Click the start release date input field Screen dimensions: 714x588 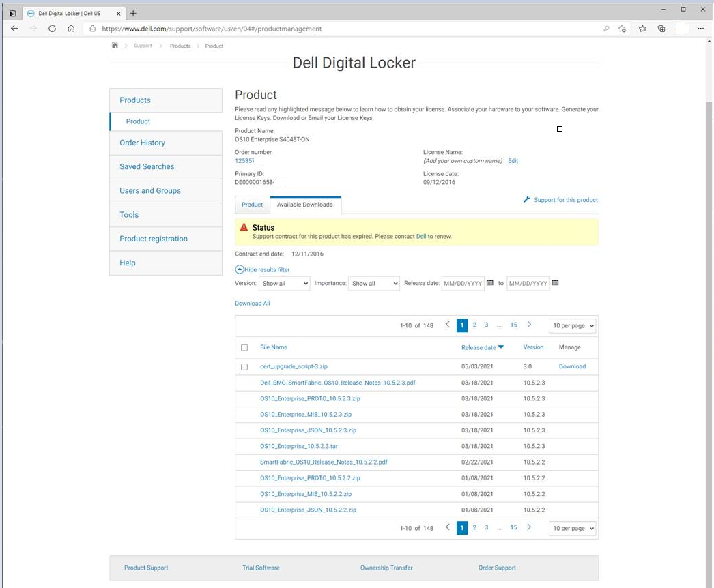(462, 283)
